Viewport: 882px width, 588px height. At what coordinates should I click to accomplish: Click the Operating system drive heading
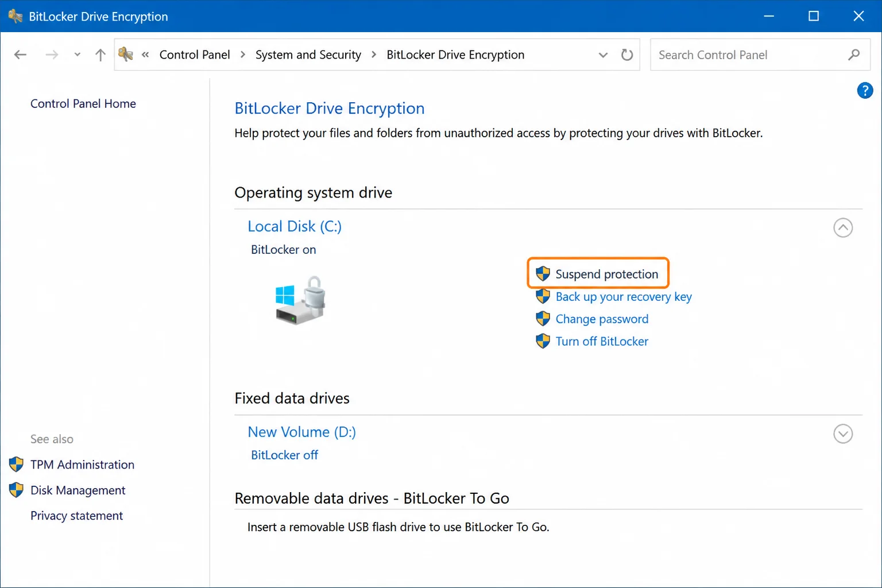[313, 192]
